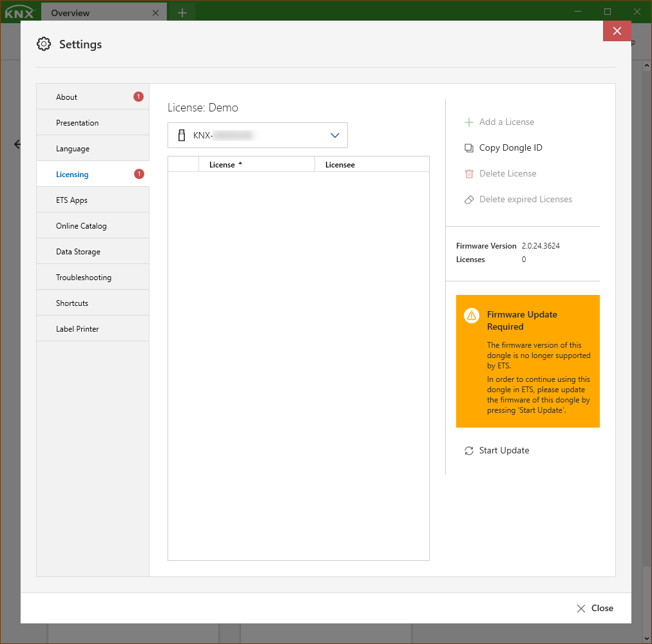The height and width of the screenshot is (644, 652).
Task: Maximize the ETS window
Action: (x=608, y=12)
